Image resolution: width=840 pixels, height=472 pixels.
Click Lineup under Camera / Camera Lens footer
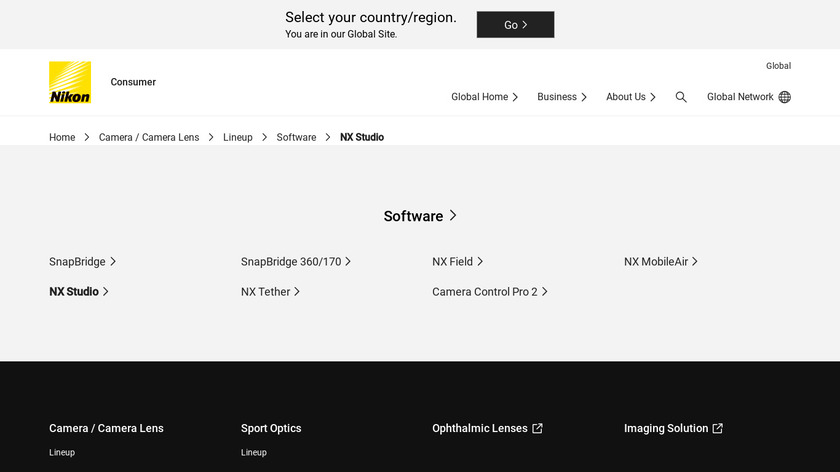coord(62,452)
